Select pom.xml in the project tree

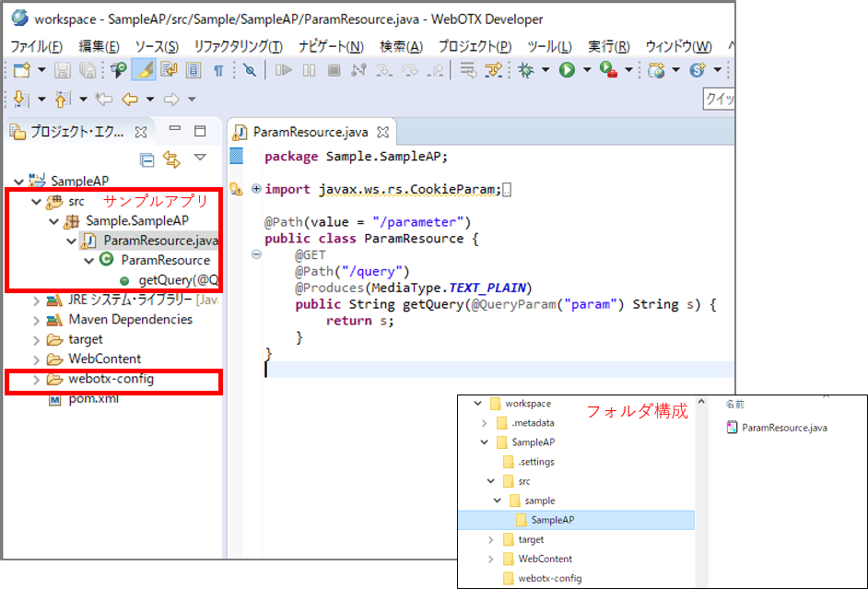coord(93,398)
